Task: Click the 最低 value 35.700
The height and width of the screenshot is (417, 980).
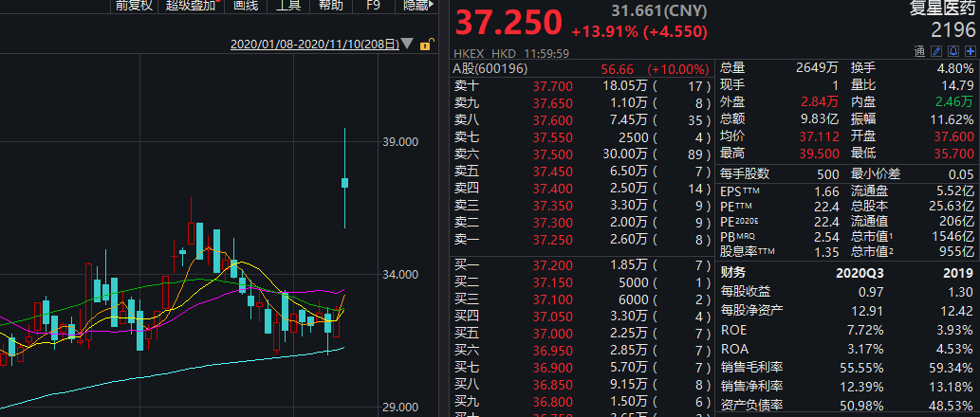Action: point(954,153)
